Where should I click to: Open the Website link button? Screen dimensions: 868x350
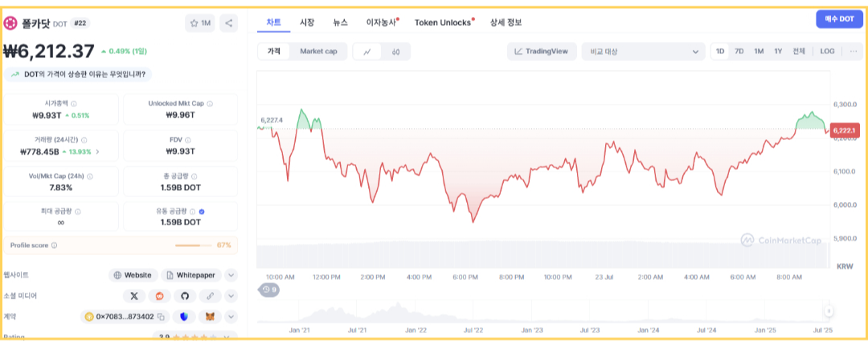coord(133,275)
